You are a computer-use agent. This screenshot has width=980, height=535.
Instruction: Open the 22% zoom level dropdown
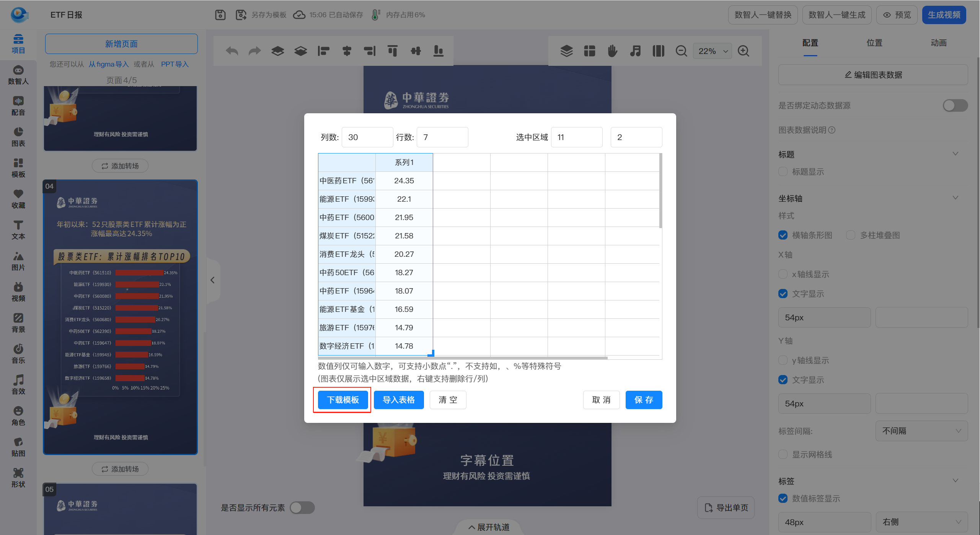713,51
